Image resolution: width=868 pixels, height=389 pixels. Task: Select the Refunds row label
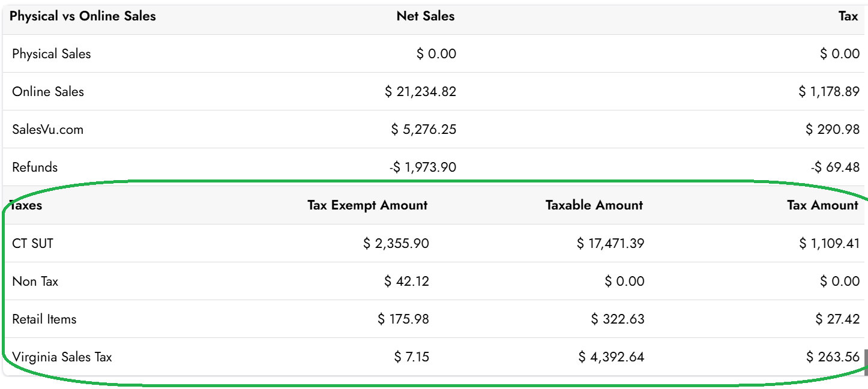[35, 167]
